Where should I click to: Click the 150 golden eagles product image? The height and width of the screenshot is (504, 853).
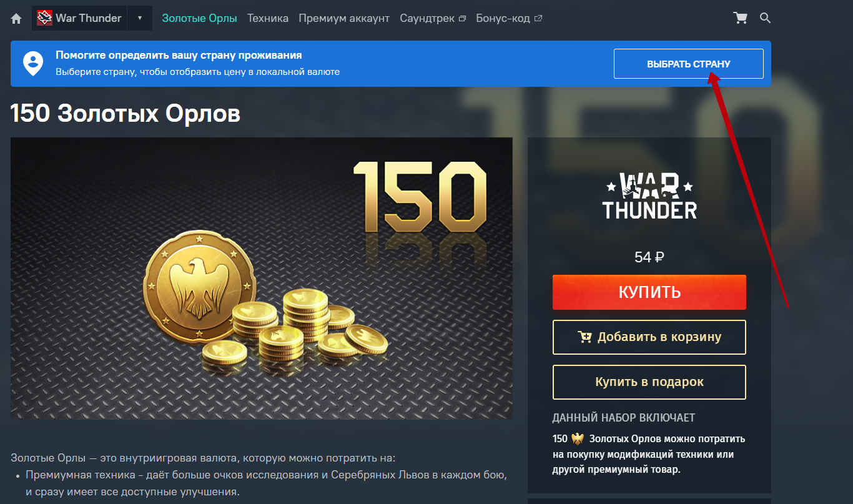point(262,279)
